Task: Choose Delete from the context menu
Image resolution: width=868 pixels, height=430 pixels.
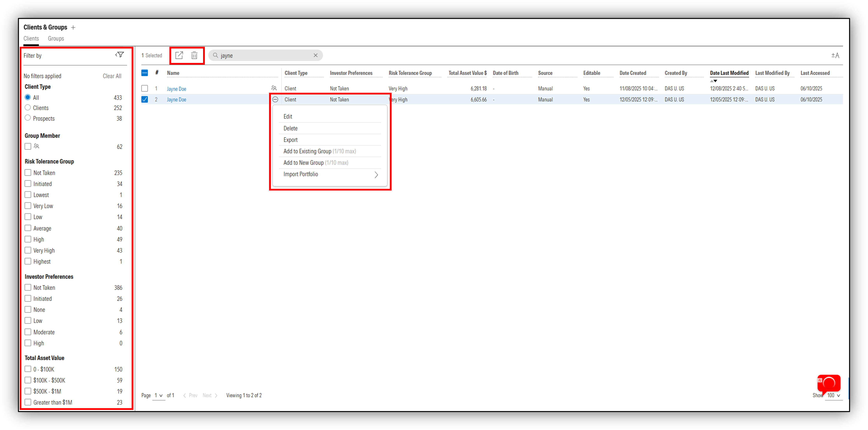Action: pyautogui.click(x=291, y=128)
